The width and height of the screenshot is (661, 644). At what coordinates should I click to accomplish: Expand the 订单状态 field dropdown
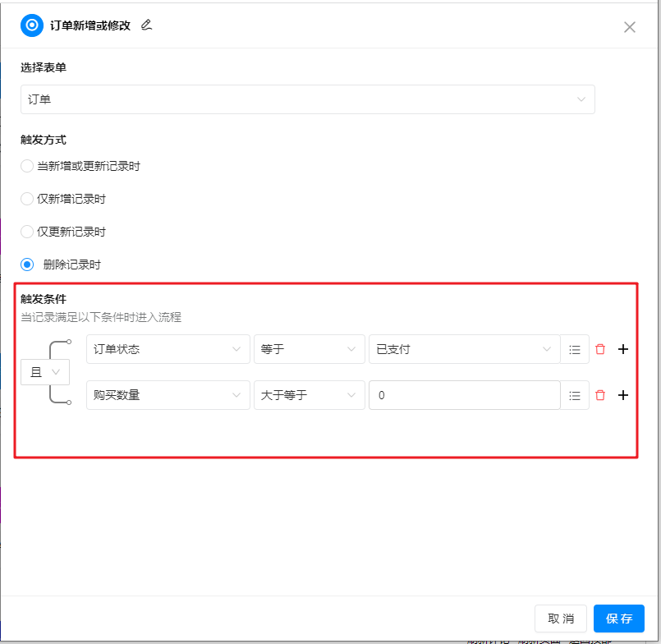pos(168,349)
